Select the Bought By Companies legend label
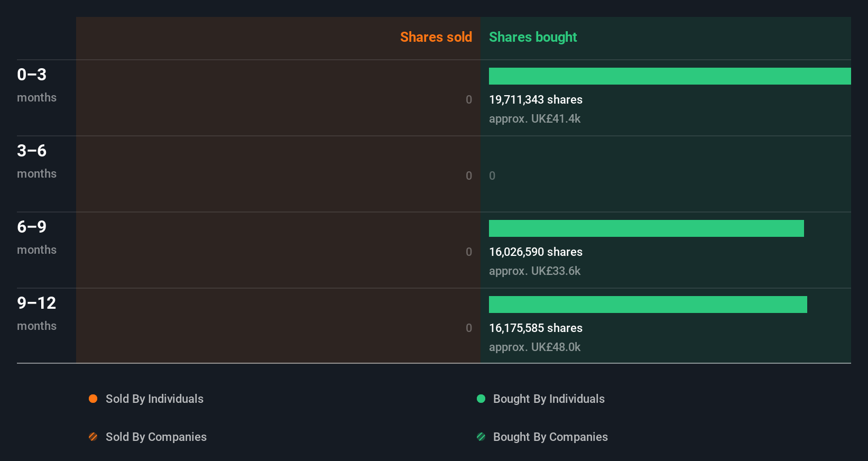The height and width of the screenshot is (461, 868). coord(550,437)
